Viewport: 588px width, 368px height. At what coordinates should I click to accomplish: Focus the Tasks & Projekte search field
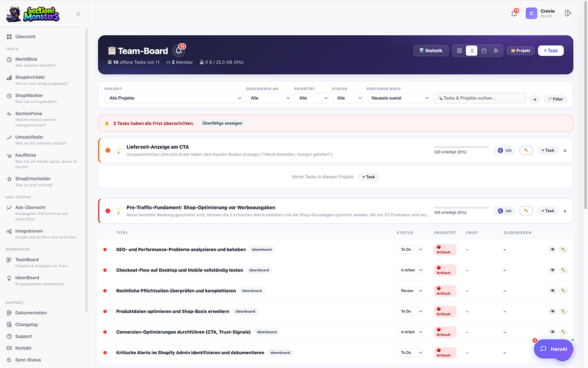click(x=480, y=98)
